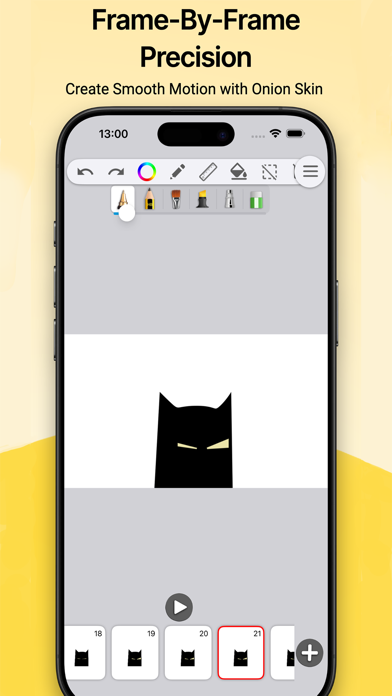Undo the last stroke
Screen dimensions: 392x696
tap(85, 172)
